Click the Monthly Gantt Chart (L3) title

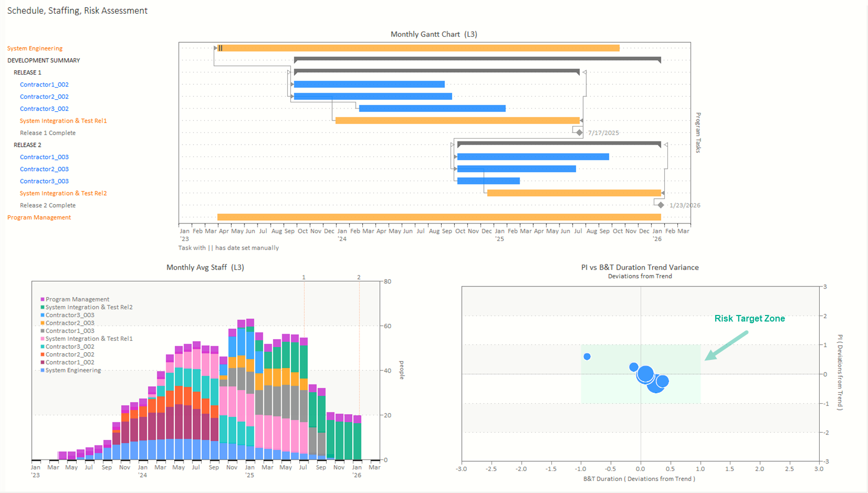click(x=434, y=34)
